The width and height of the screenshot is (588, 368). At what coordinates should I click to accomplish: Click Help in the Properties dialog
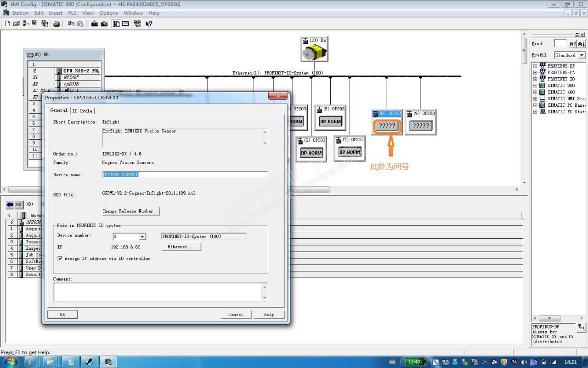click(x=269, y=315)
